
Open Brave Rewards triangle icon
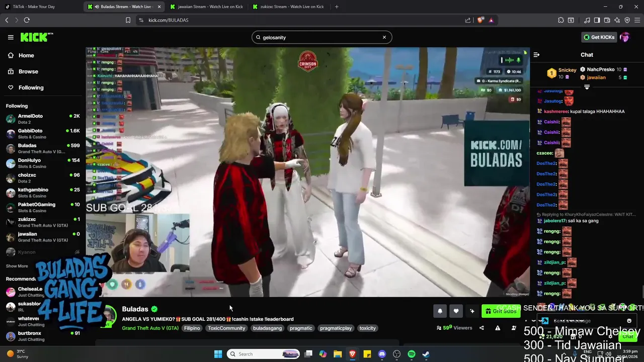coord(491,20)
